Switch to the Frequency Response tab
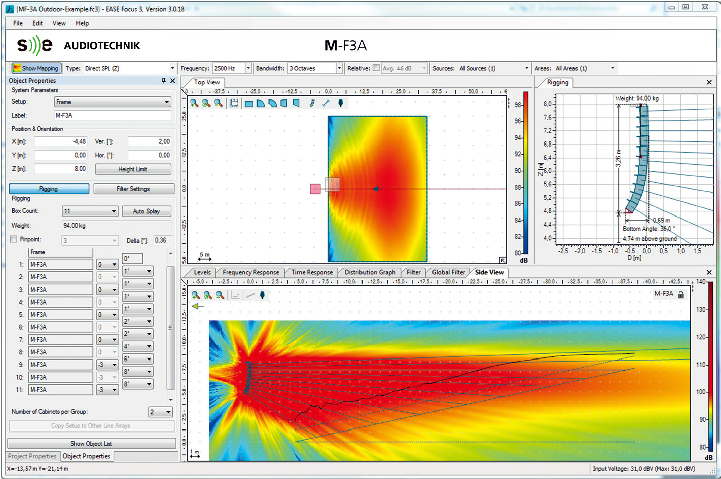This screenshot has width=721, height=479. [x=251, y=272]
